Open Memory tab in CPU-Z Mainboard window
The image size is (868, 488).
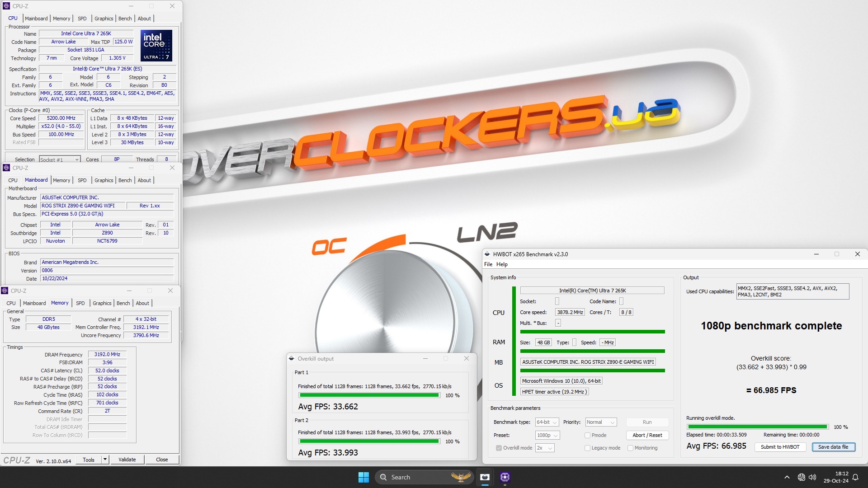(61, 180)
